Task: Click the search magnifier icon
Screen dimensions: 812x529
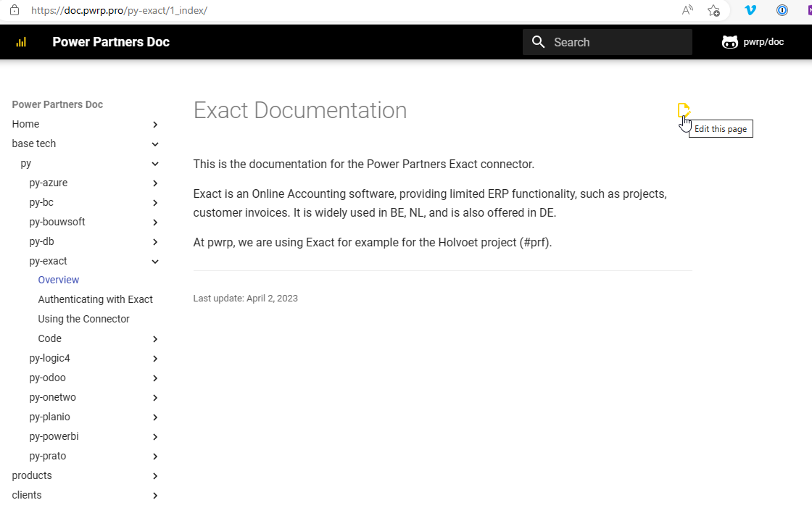Action: tap(539, 42)
